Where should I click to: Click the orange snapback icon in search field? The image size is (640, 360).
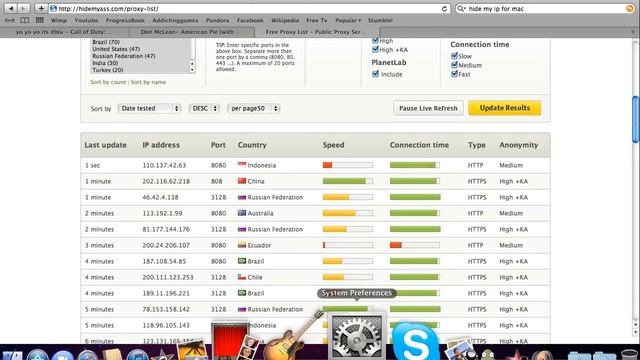pyautogui.click(x=630, y=9)
